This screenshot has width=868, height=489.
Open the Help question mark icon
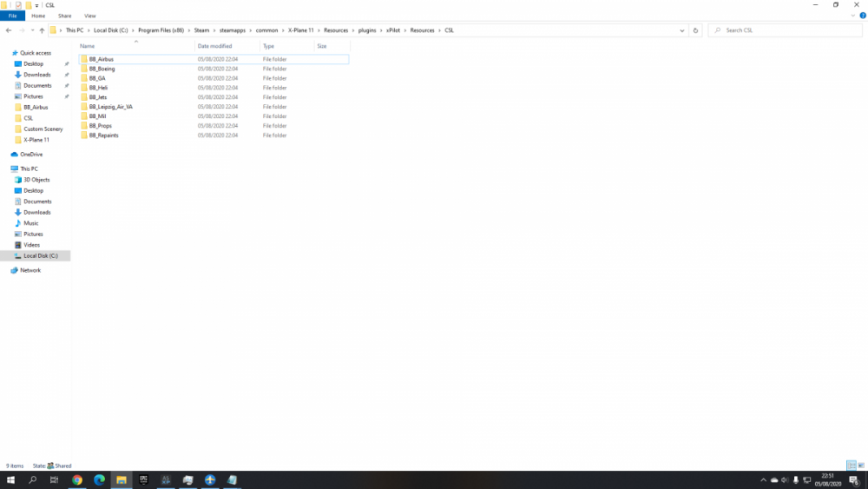click(862, 16)
